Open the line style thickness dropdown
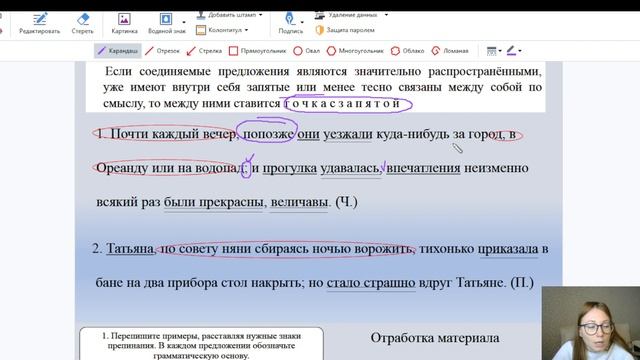The image size is (640, 360). [x=494, y=51]
